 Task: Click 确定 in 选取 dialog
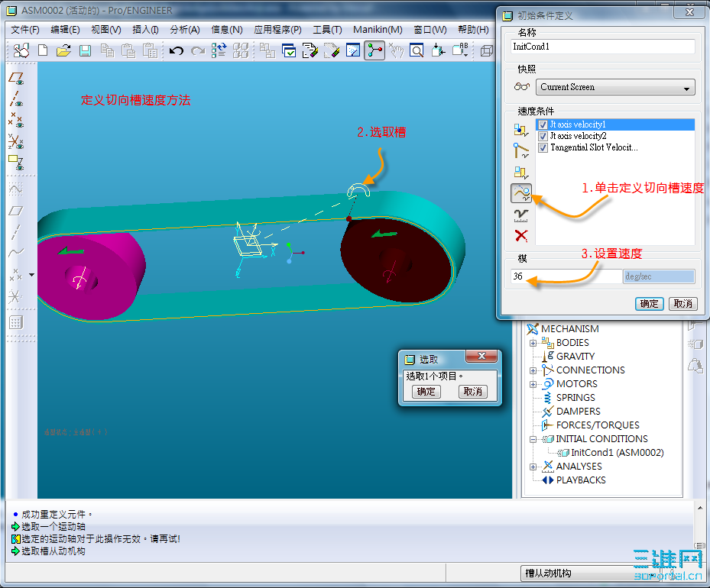click(x=426, y=391)
